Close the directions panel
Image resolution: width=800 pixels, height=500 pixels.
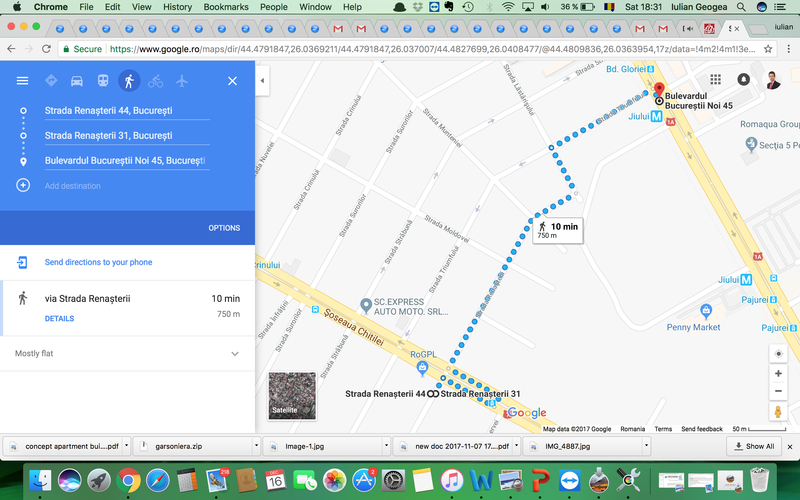[x=232, y=81]
